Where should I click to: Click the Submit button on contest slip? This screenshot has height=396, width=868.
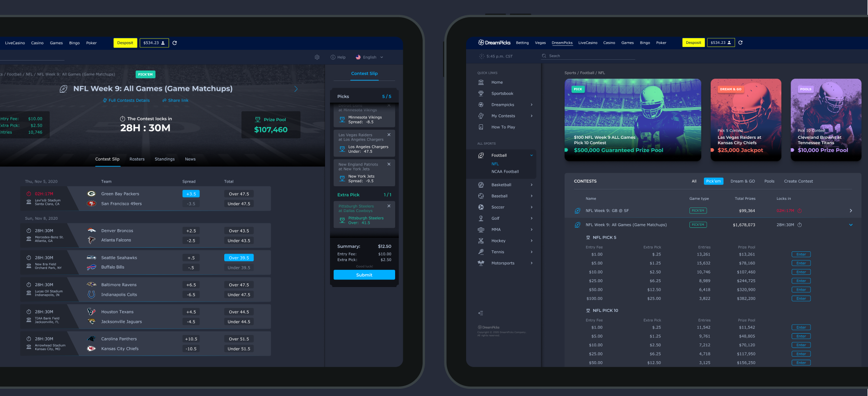click(x=364, y=275)
